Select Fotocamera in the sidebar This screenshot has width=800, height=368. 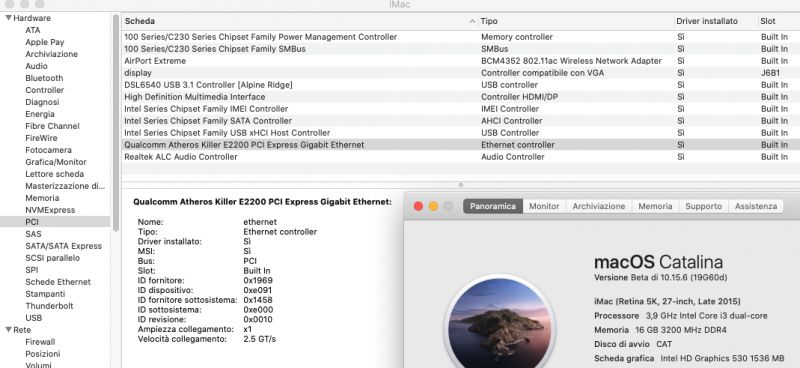point(48,150)
